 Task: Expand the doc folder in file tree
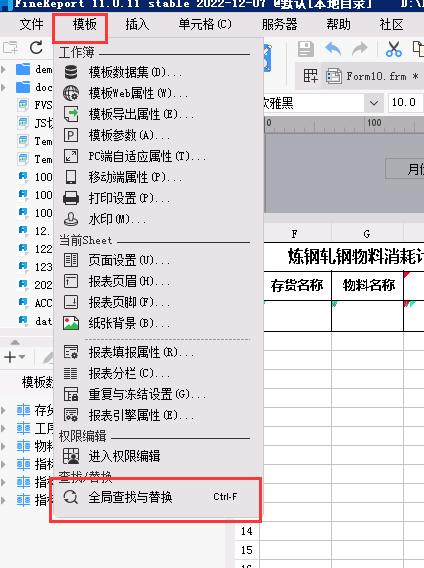point(4,87)
